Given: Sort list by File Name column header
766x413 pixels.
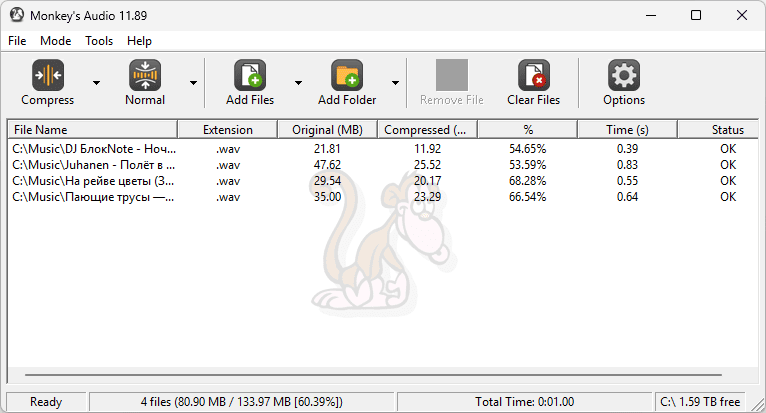Looking at the screenshot, I should 92,130.
